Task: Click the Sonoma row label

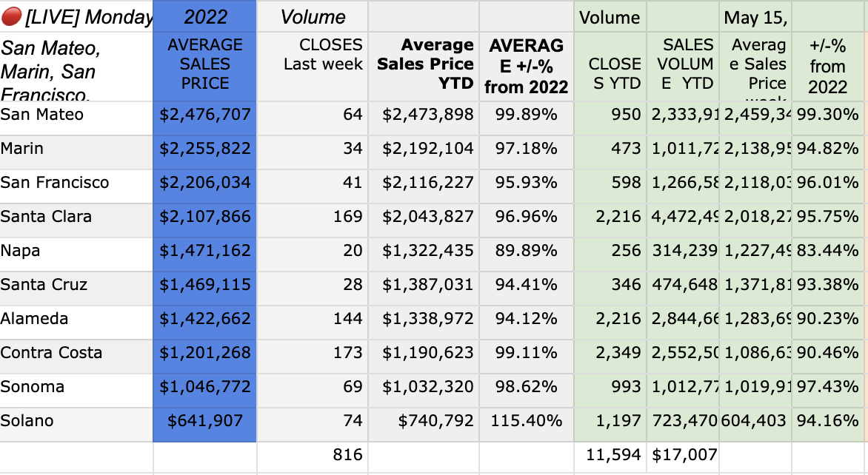Action: 76,391
